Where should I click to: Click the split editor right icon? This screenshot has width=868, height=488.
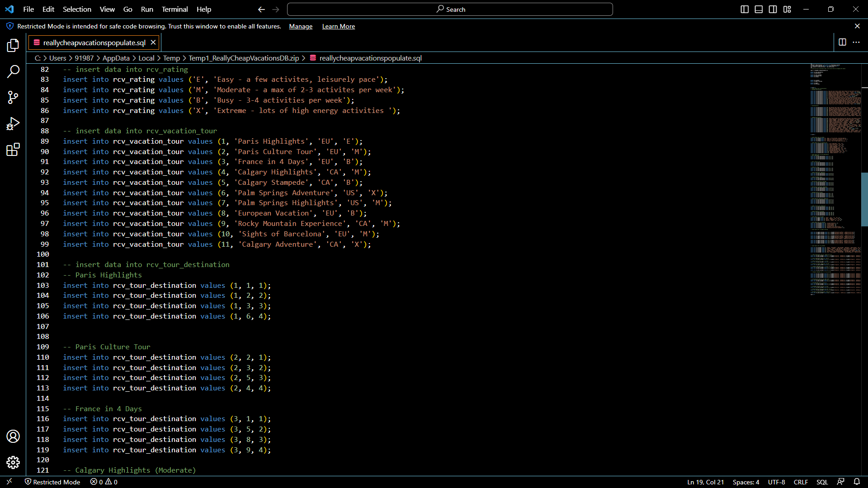pos(842,42)
